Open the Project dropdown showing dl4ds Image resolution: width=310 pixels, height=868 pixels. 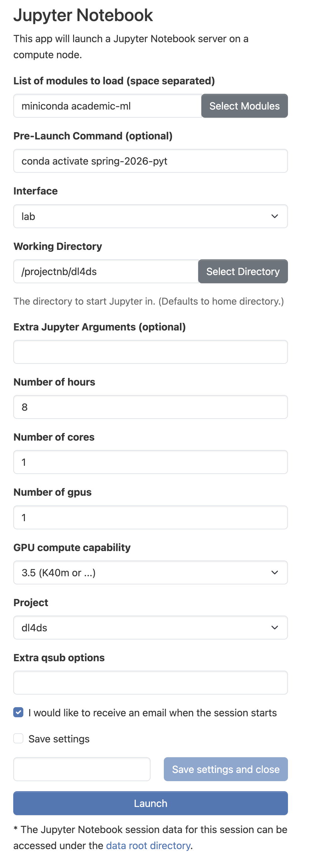150,628
